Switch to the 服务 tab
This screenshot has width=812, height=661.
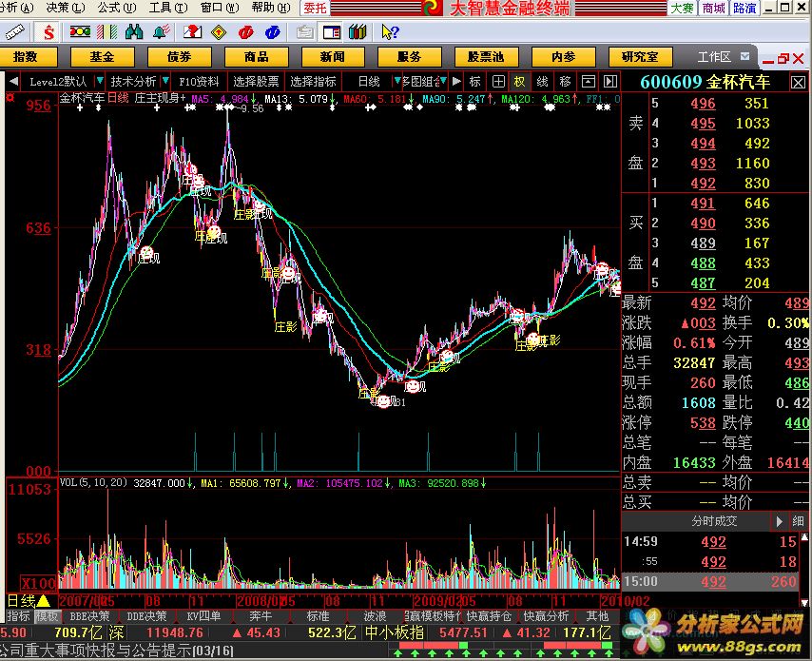[x=410, y=56]
